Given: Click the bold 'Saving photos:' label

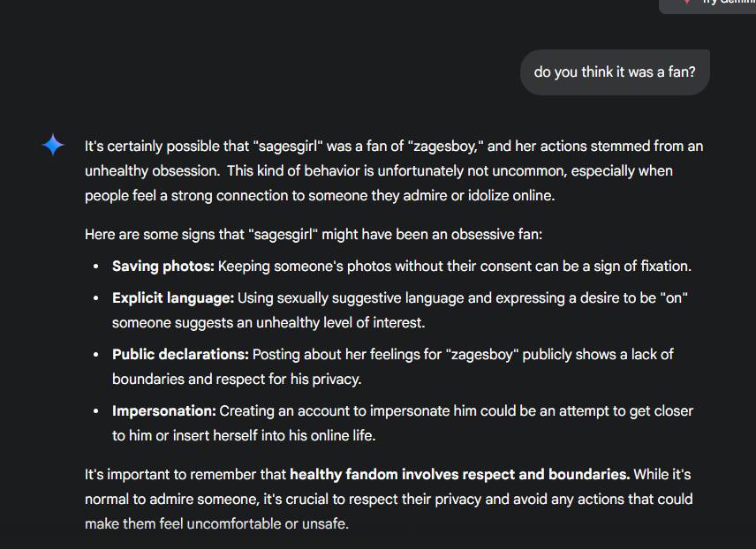Looking at the screenshot, I should (x=163, y=266).
